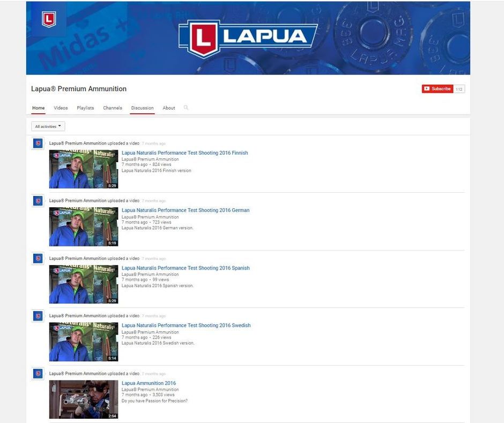The width and height of the screenshot is (504, 423).
Task: Open Lapua Naturalis Performance Test Shooting 2016 Finnish
Action: (185, 153)
